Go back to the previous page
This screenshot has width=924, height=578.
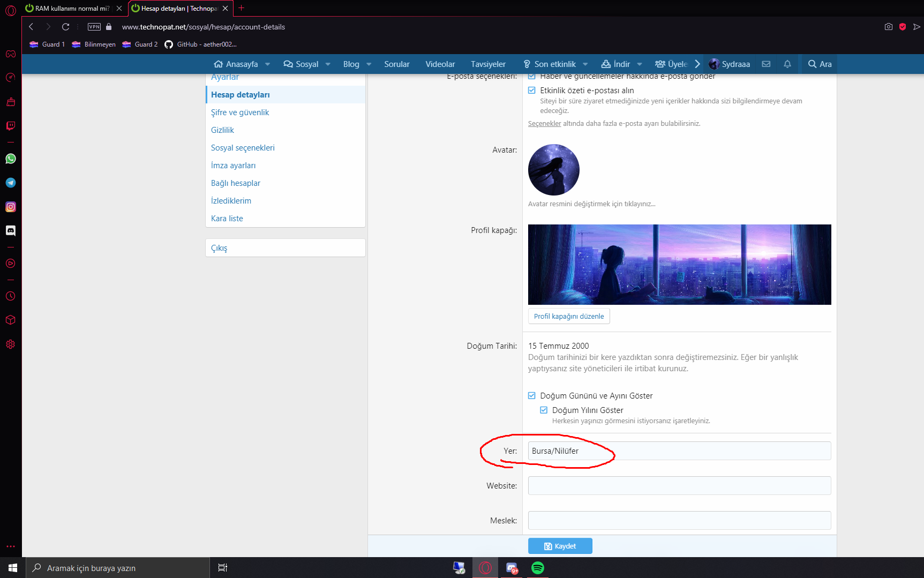click(x=31, y=27)
